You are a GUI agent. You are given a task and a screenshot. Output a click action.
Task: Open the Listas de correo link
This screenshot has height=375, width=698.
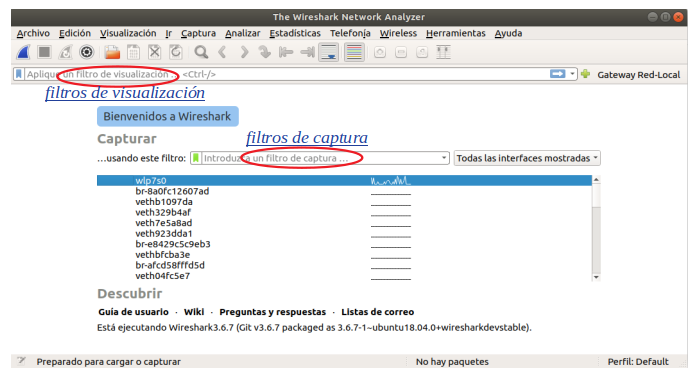377,312
